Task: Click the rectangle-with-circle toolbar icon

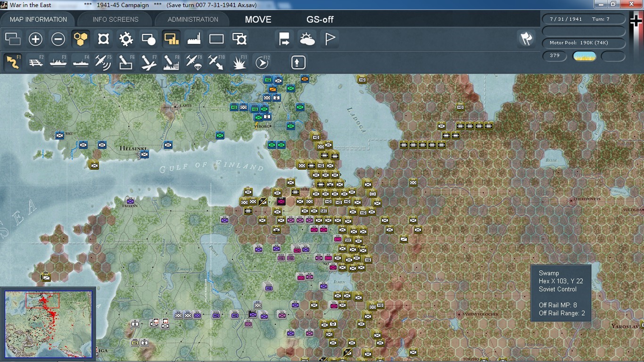Action: 149,39
